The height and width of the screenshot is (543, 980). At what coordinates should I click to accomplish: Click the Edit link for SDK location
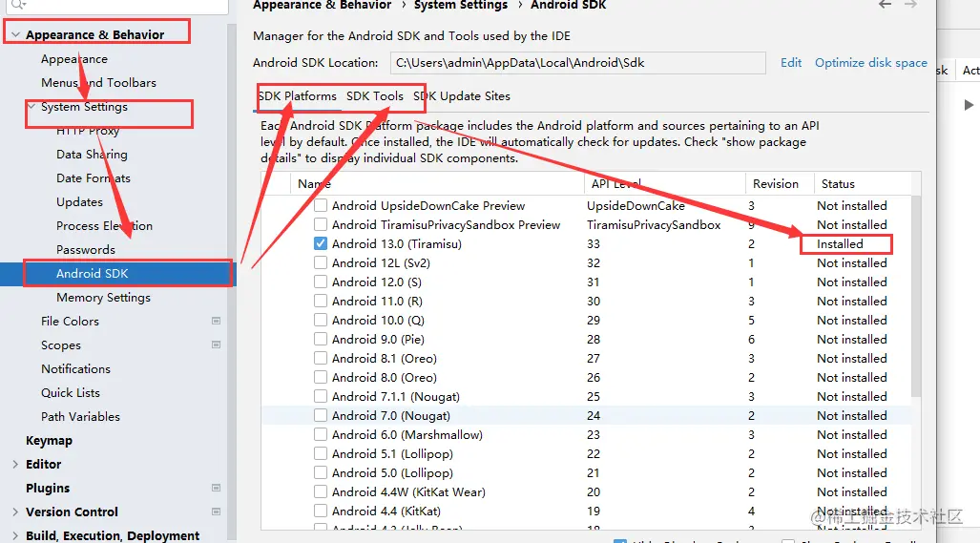791,62
